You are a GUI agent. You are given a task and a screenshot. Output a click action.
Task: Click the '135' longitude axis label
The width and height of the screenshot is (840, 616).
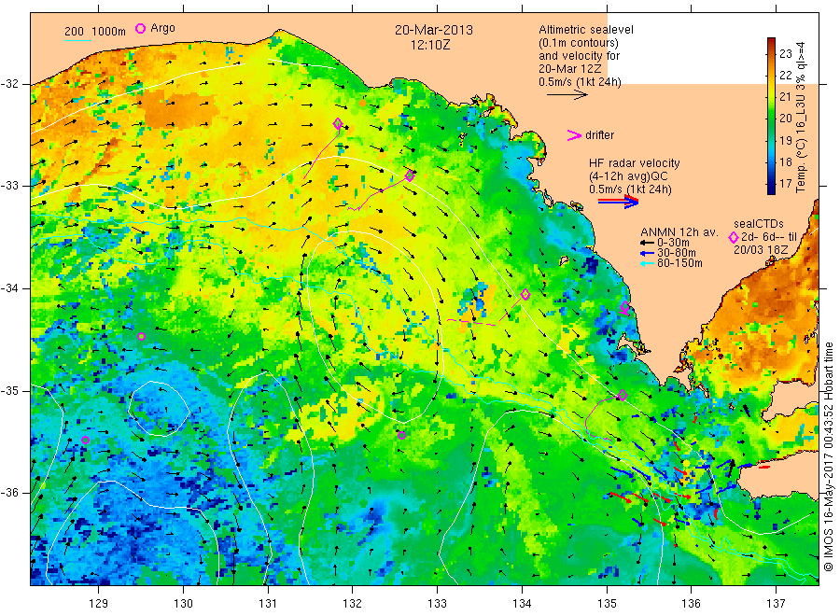607,604
